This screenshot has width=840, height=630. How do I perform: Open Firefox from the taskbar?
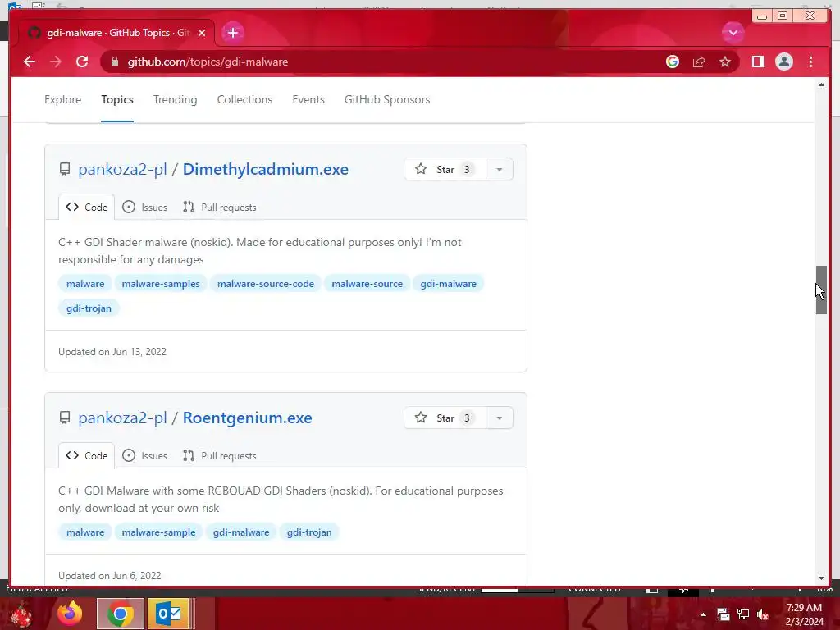(71, 614)
